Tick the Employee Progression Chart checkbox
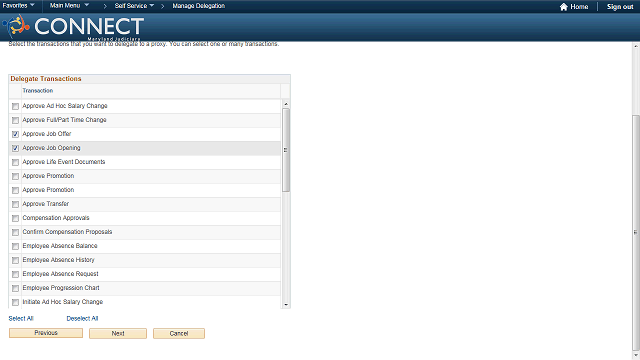This screenshot has height=360, width=640. (x=16, y=288)
